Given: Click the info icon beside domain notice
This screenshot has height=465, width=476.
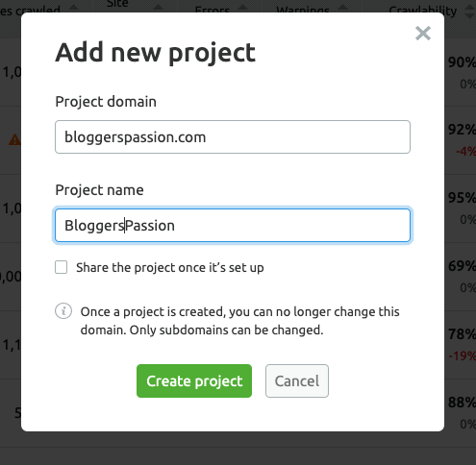Looking at the screenshot, I should tap(63, 311).
